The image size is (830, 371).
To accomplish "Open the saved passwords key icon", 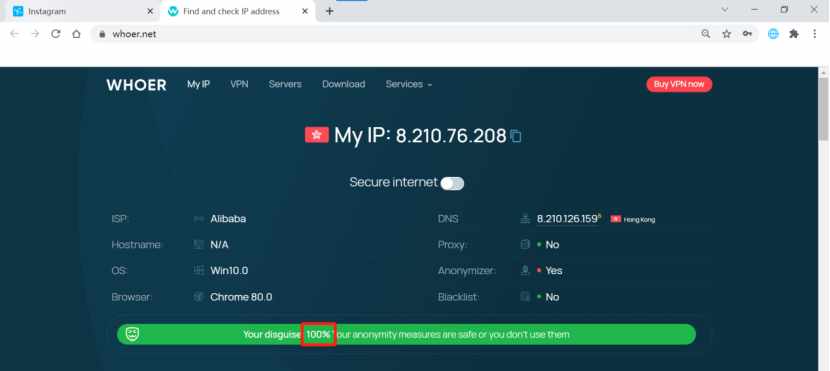I will pos(747,34).
